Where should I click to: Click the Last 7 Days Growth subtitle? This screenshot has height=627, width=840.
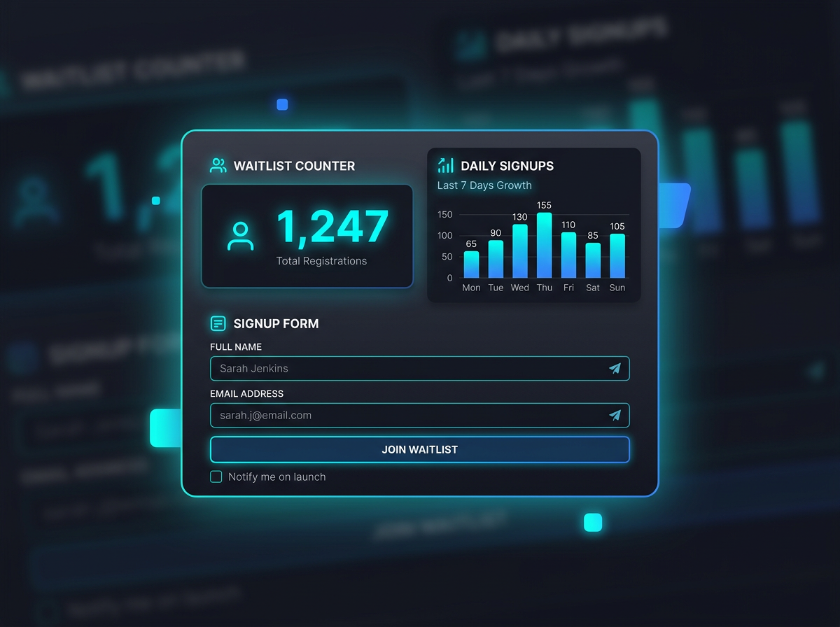click(x=484, y=185)
